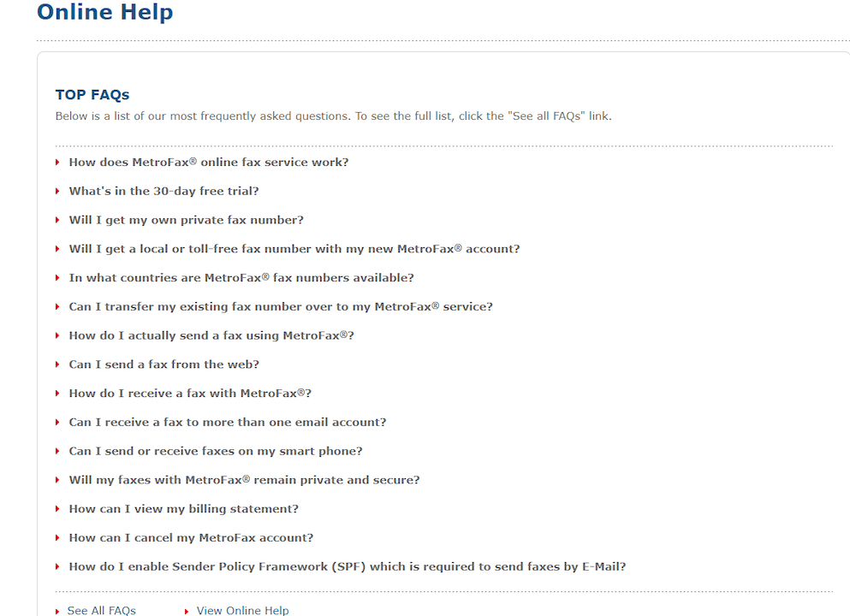The image size is (850, 616).
Task: Open the 'View Online Help' link
Action: pyautogui.click(x=242, y=610)
